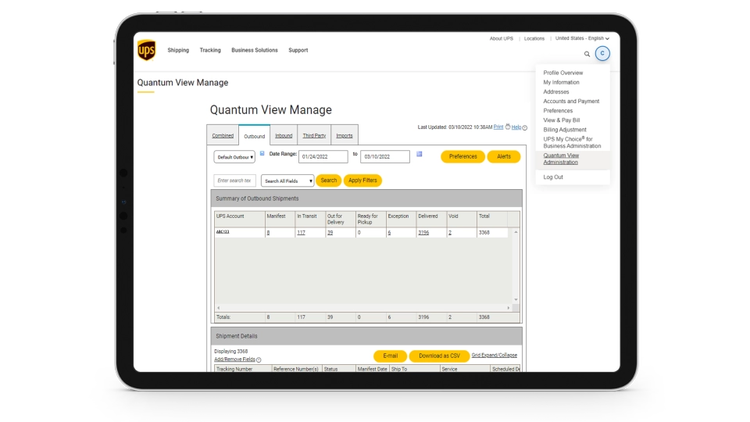Select Addresses from account menu

coord(556,92)
